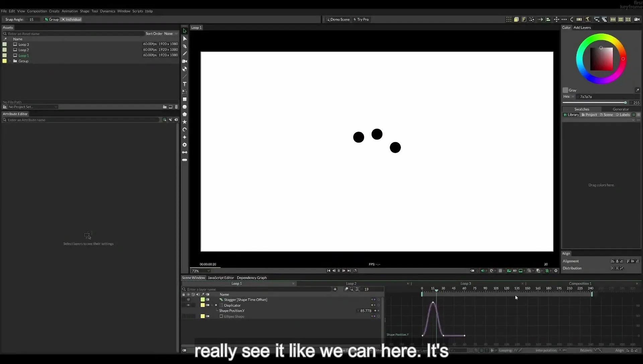
Task: Toggle the loop playback button
Action: coord(355,271)
